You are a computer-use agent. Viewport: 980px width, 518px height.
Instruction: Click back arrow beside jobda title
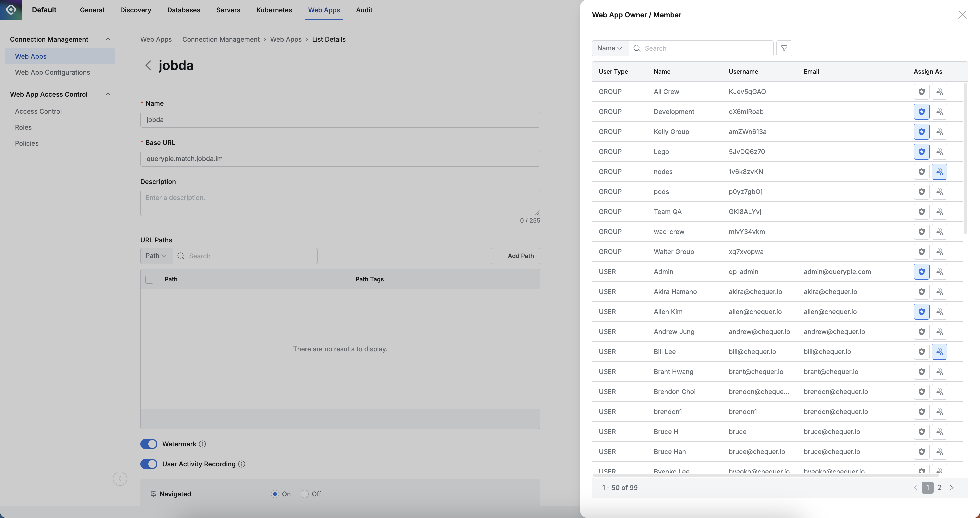click(148, 65)
